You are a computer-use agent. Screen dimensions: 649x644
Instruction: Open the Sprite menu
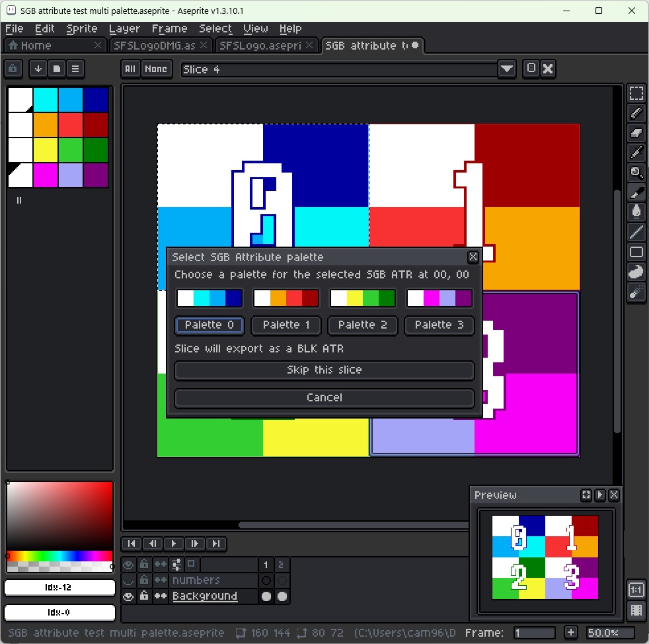(82, 28)
